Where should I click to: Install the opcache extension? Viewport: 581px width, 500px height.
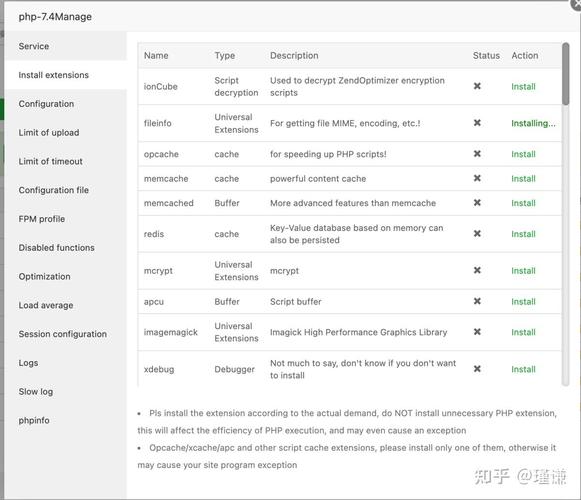click(523, 154)
